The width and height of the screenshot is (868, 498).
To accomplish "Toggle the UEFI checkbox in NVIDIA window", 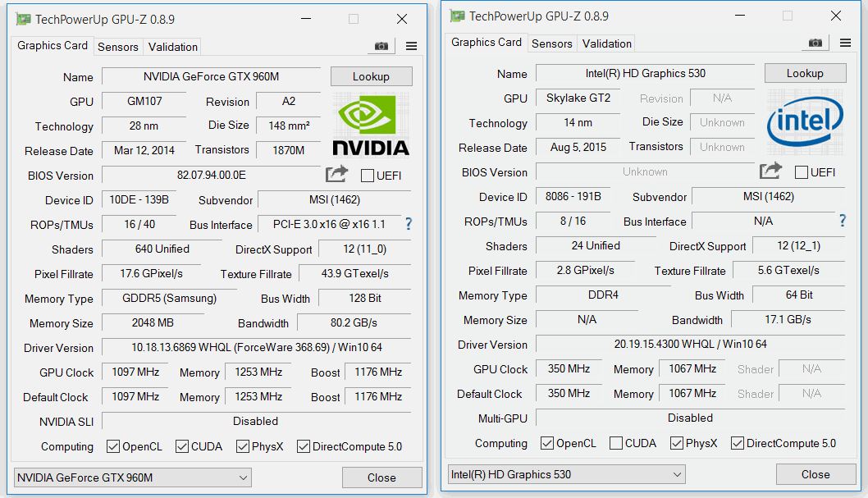I will [x=367, y=176].
